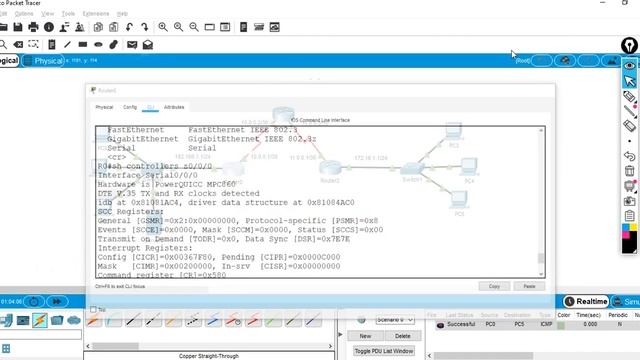
Task: Click inside the CLI terminal text area
Action: [x=316, y=202]
